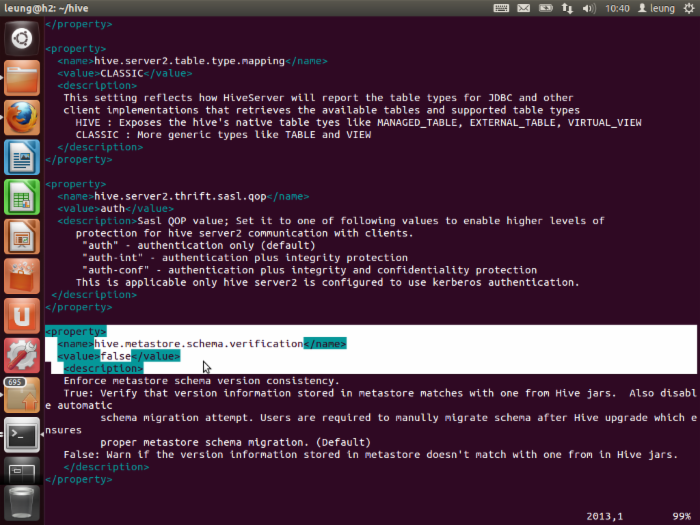
Task: Open LibreOffice Impress presentation icon
Action: tap(21, 237)
